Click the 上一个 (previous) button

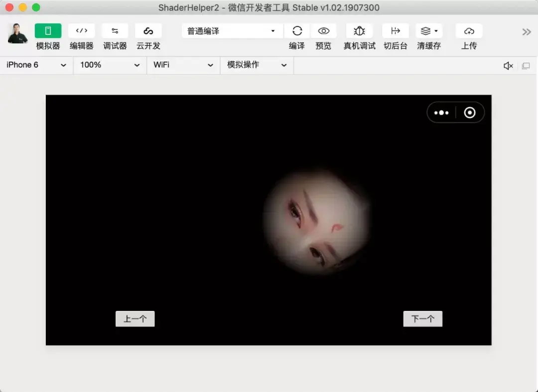(x=135, y=319)
